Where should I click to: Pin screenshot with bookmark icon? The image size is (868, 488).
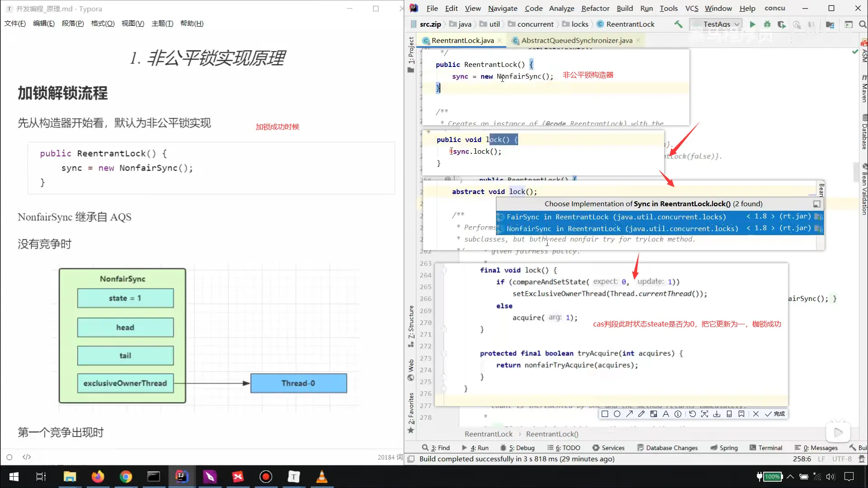coord(741,414)
